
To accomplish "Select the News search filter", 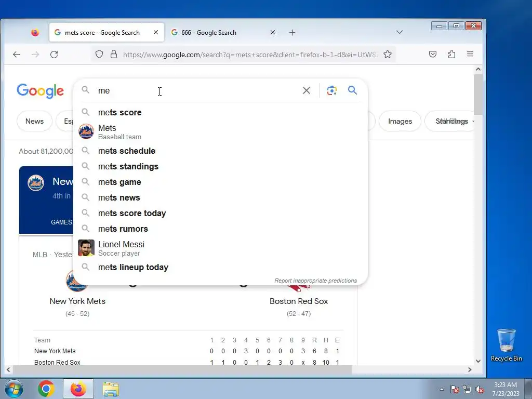I will 35,121.
